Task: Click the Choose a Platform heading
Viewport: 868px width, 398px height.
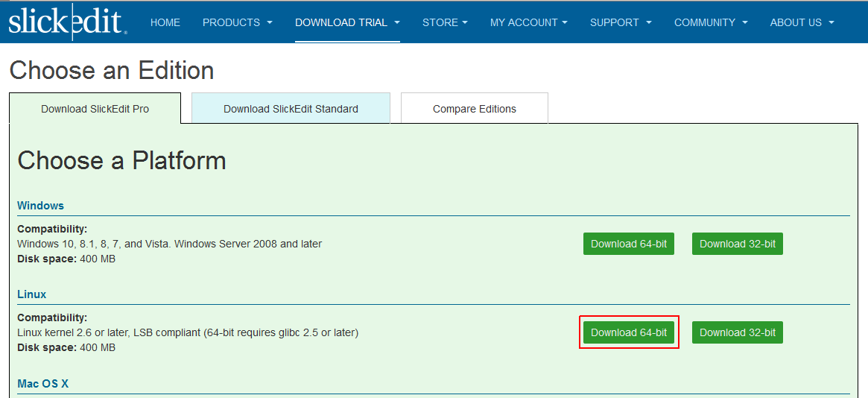Action: [x=121, y=160]
